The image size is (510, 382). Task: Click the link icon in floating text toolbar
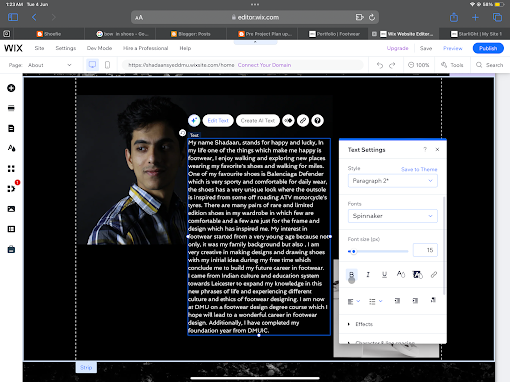pyautogui.click(x=303, y=121)
